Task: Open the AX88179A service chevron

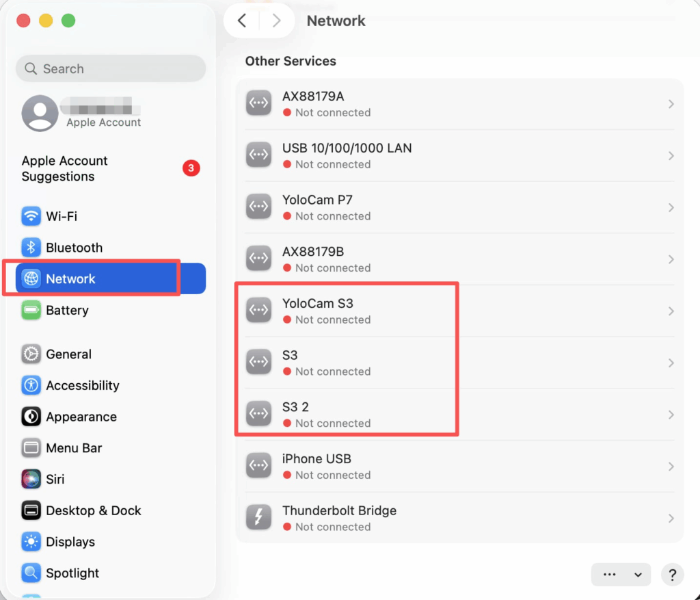Action: tap(671, 104)
